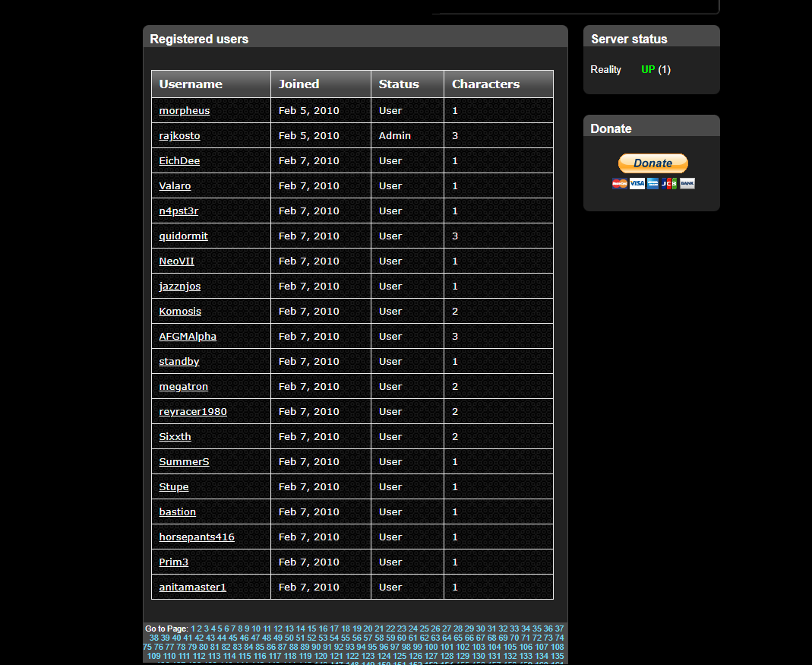
Task: Navigate to page 100 of users
Action: [x=431, y=647]
